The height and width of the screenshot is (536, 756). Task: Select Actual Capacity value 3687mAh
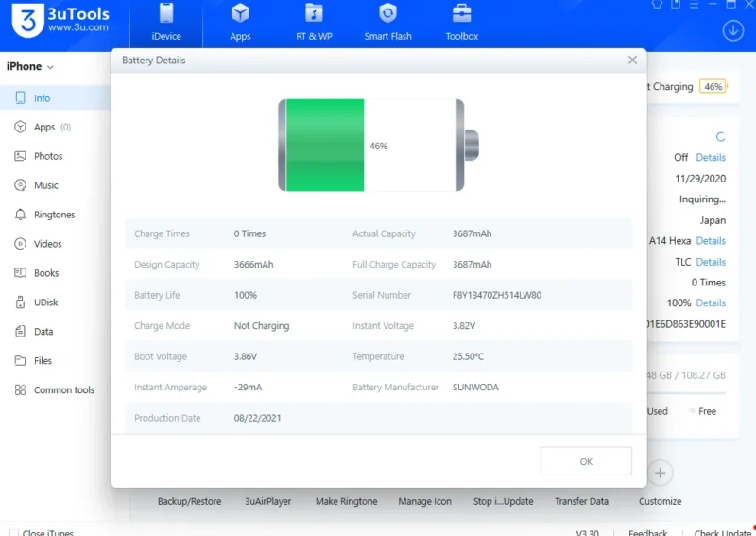[472, 233]
